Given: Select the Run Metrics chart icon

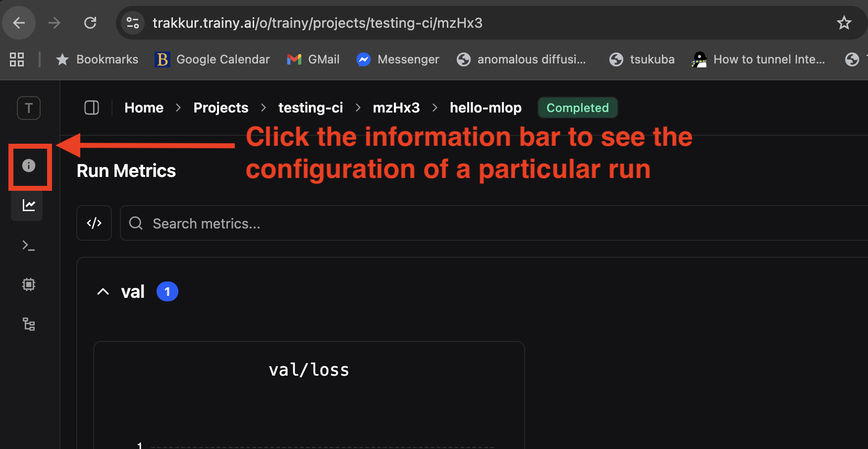Looking at the screenshot, I should [27, 206].
